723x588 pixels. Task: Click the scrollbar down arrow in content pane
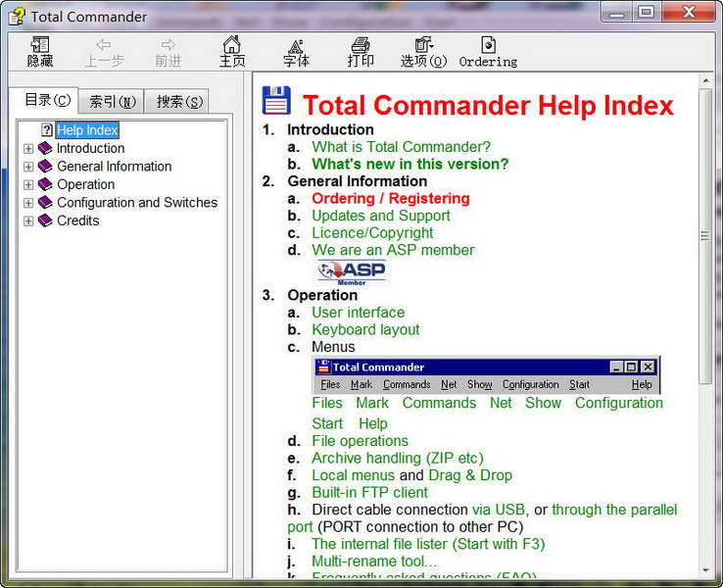[705, 570]
